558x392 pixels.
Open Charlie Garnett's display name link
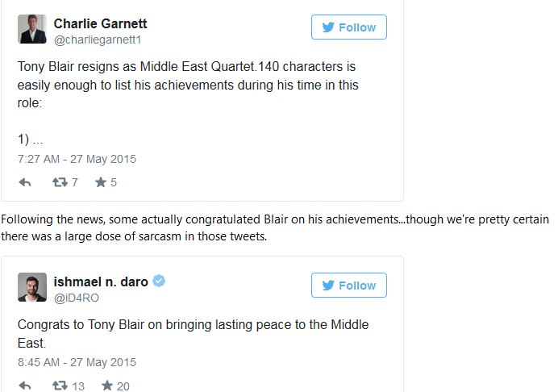[x=100, y=23]
